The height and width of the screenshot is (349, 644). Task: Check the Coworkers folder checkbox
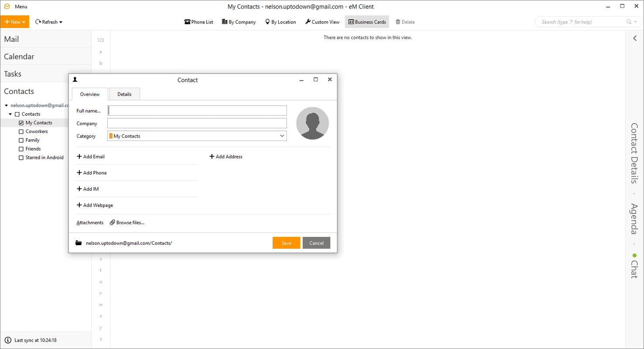(21, 131)
